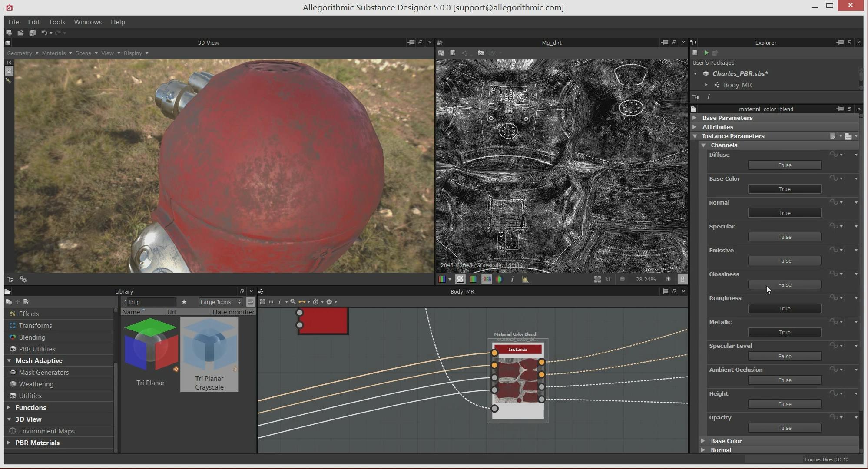The width and height of the screenshot is (868, 469).
Task: Click the green play icon in Explorer
Action: coord(706,53)
